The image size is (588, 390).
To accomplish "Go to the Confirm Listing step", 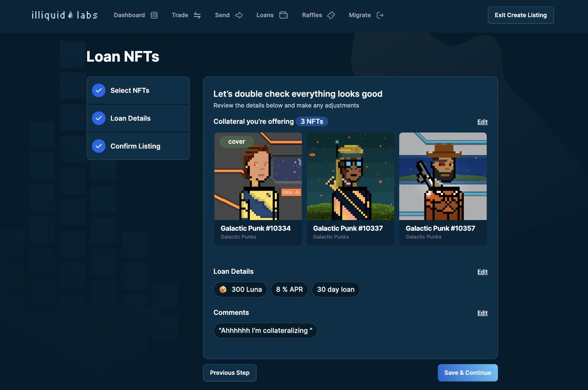I will point(138,146).
